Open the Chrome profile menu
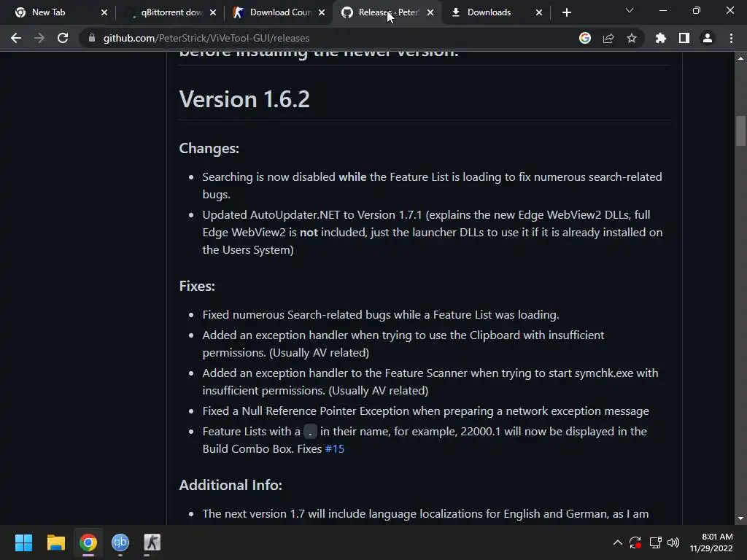747x560 pixels. 708,38
